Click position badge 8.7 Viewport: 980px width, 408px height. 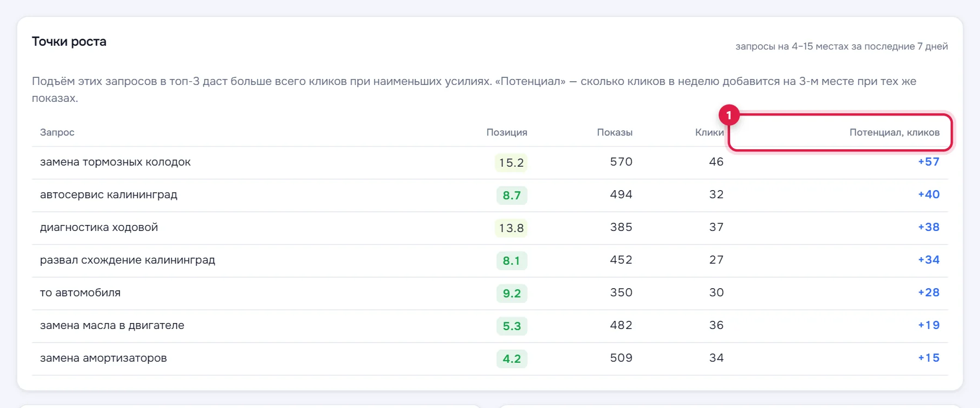(x=512, y=196)
